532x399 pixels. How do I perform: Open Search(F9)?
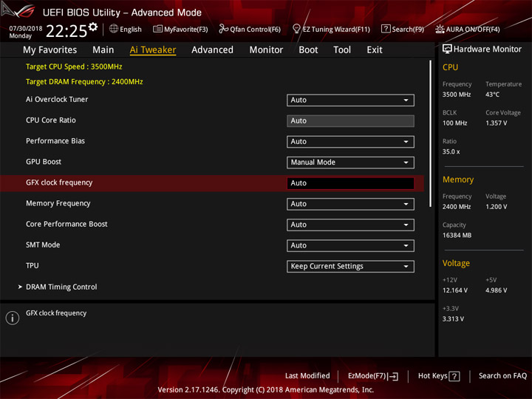(403, 29)
